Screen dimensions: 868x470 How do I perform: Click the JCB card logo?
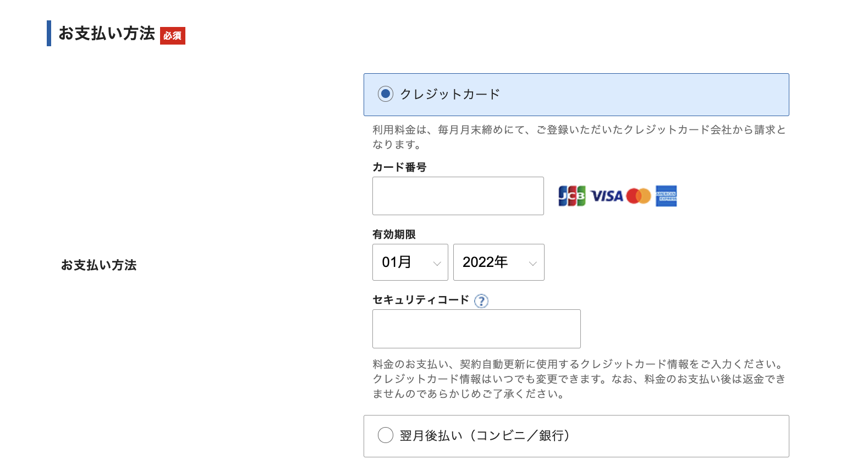pos(572,196)
